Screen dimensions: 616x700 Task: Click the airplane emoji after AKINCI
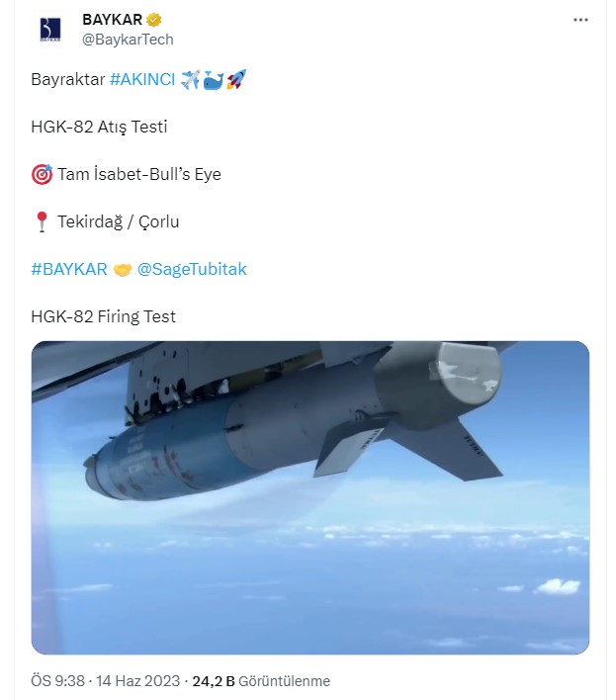(191, 79)
